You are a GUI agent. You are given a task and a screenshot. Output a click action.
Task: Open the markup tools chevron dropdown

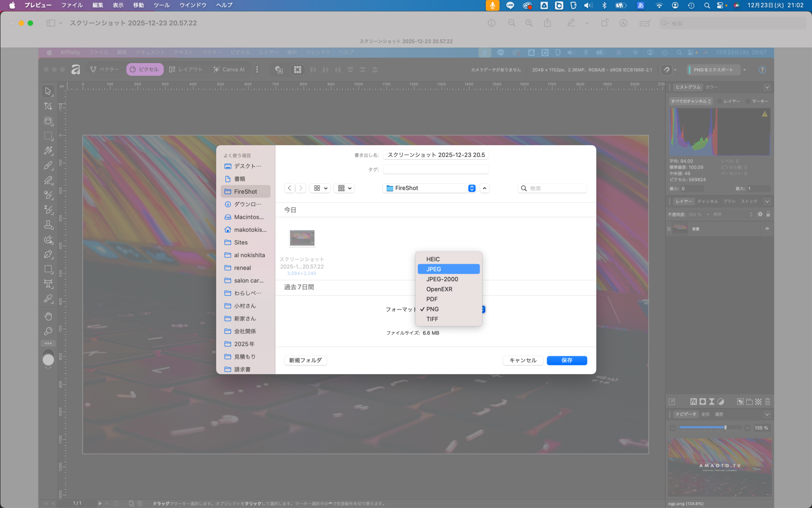click(586, 23)
